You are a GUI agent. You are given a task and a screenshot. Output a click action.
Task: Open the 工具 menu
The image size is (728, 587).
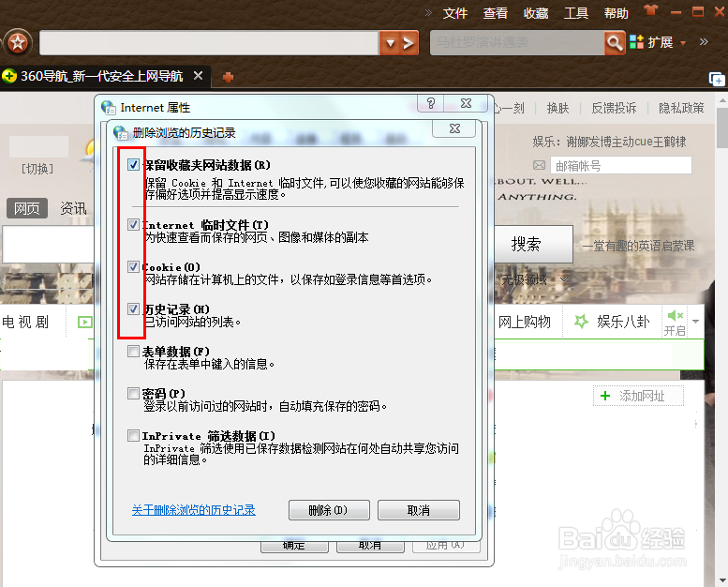(576, 13)
